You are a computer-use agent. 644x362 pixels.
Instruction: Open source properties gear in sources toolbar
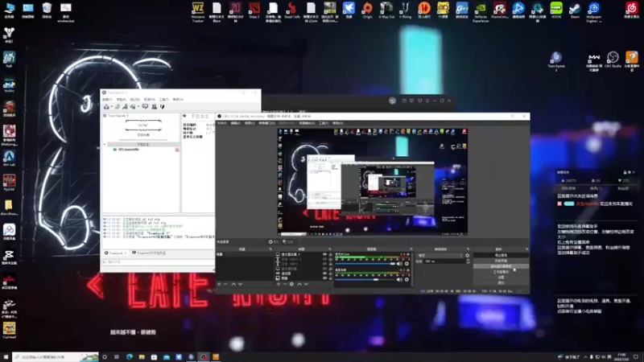[x=291, y=284]
